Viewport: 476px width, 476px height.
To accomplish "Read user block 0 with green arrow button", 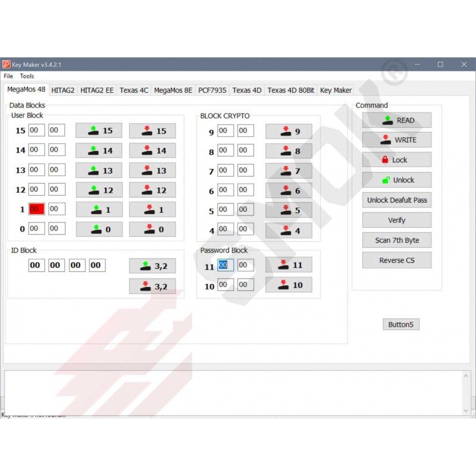I will (x=99, y=229).
